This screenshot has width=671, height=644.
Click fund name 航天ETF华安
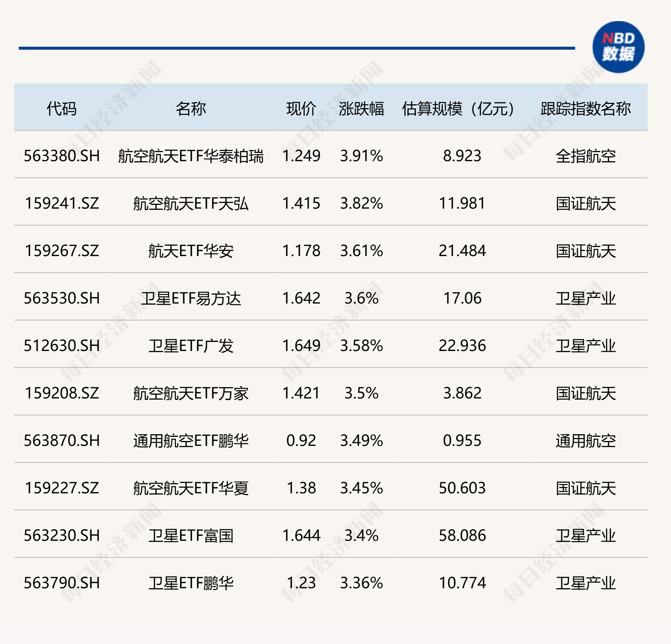pos(191,251)
